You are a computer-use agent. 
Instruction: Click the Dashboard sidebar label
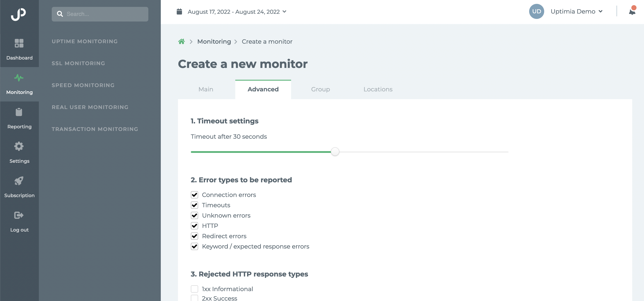(x=20, y=58)
